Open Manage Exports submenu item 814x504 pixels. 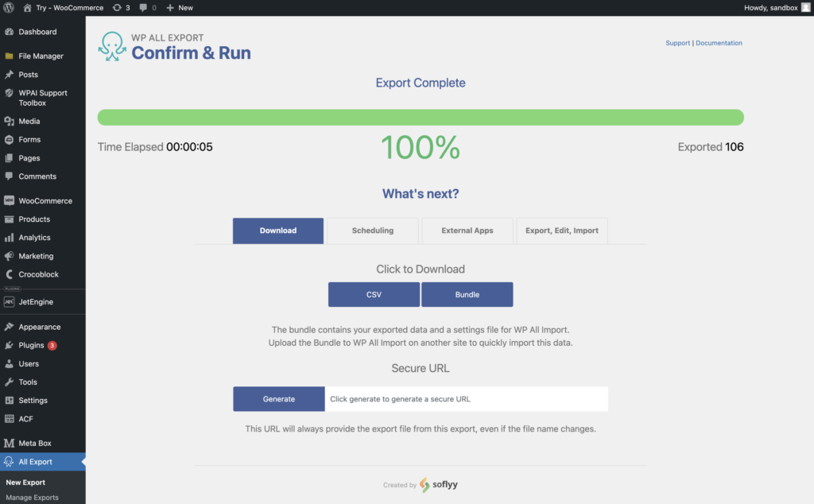pos(32,498)
